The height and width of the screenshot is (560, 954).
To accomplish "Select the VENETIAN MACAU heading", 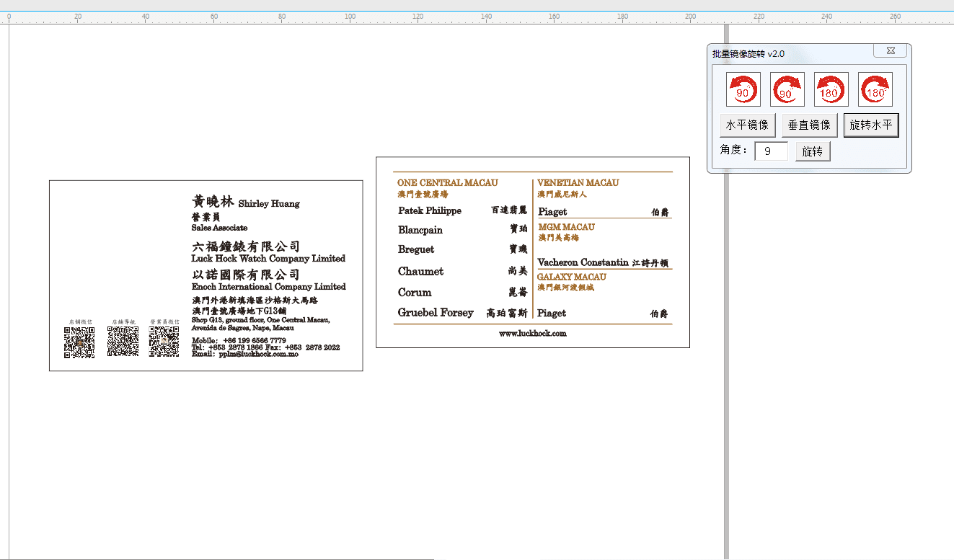I will [x=578, y=183].
